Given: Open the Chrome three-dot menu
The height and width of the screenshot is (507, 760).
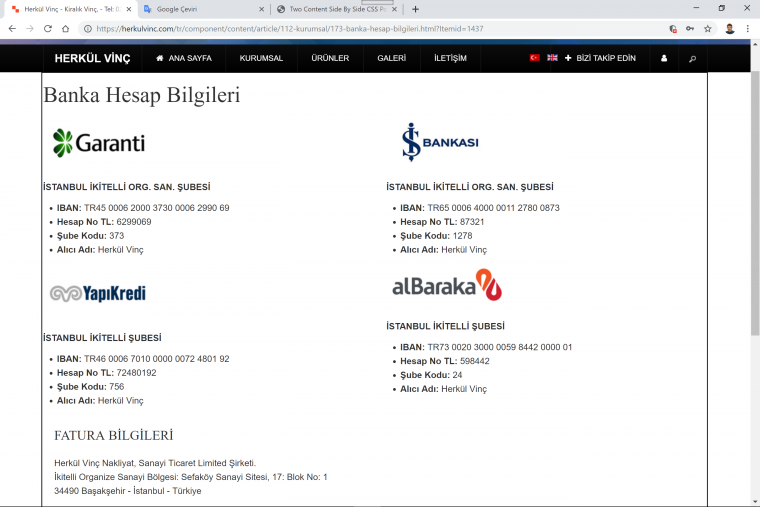Looking at the screenshot, I should tap(748, 29).
